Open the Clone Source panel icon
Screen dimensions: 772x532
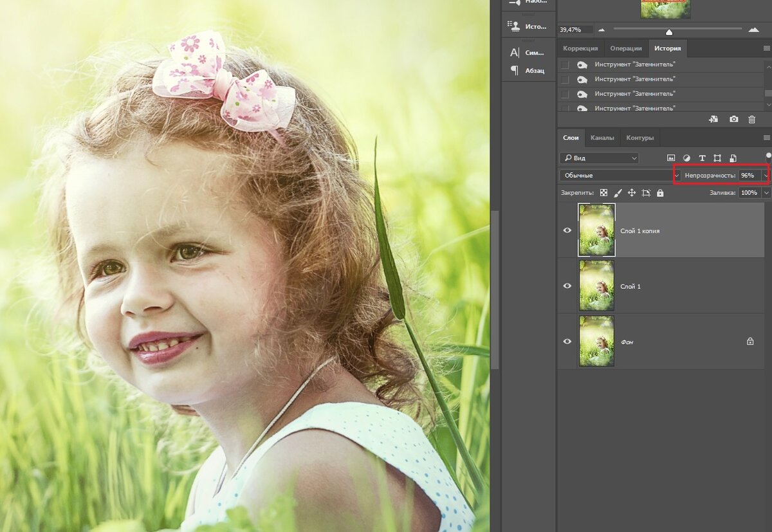514,26
